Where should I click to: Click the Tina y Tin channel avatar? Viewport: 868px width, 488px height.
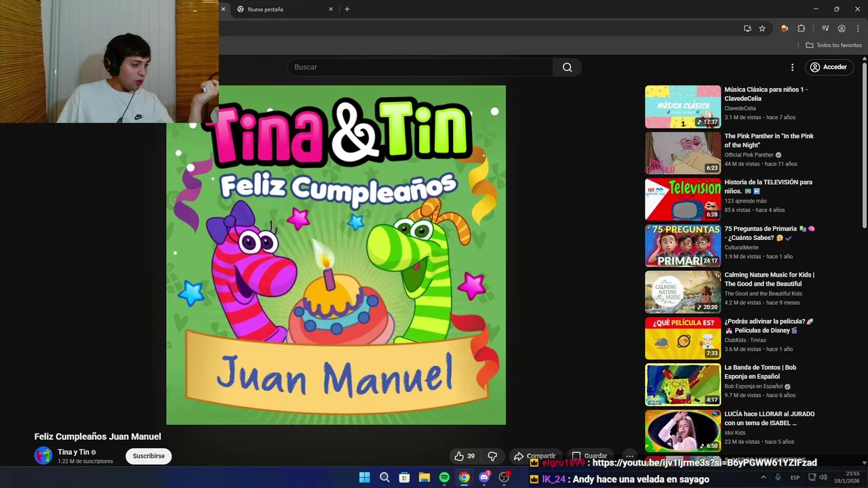pyautogui.click(x=43, y=455)
